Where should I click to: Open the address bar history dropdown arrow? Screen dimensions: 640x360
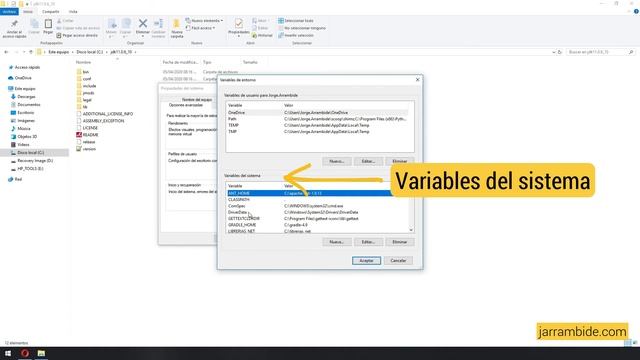[553, 52]
